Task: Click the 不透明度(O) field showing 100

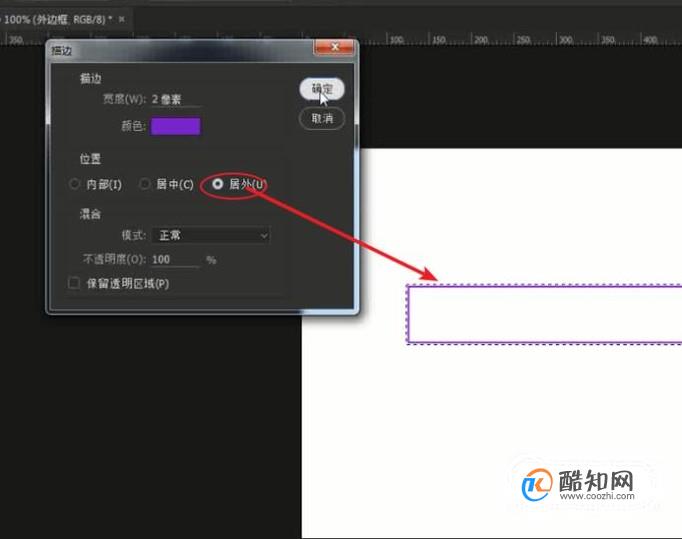Action: tap(175, 260)
